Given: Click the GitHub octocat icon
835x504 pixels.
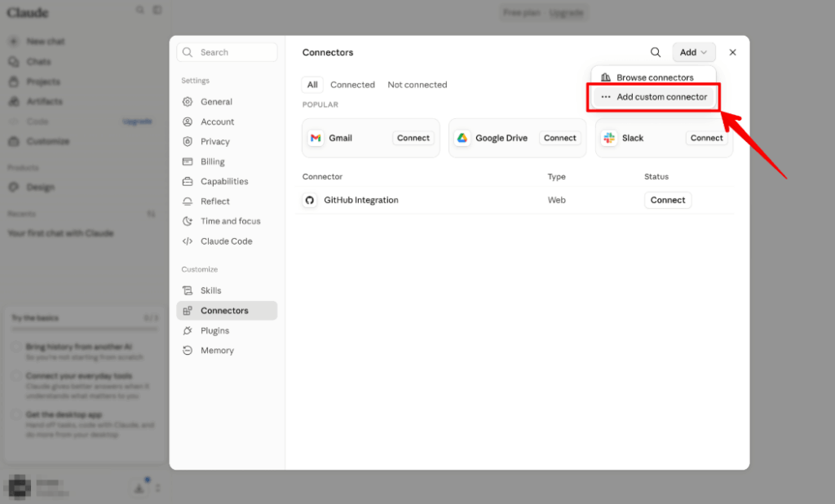Looking at the screenshot, I should (x=309, y=201).
